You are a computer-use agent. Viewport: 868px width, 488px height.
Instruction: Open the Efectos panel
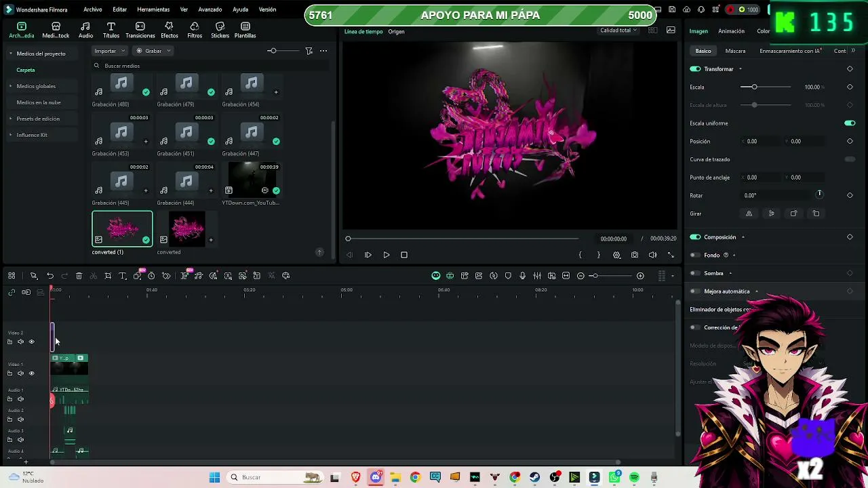coord(170,30)
